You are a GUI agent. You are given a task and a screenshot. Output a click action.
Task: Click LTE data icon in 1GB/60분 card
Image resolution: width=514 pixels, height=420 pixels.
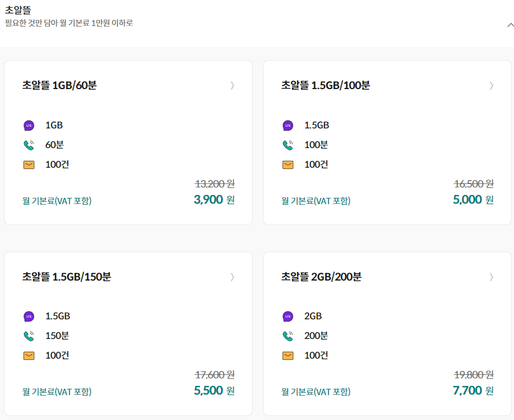tap(29, 126)
